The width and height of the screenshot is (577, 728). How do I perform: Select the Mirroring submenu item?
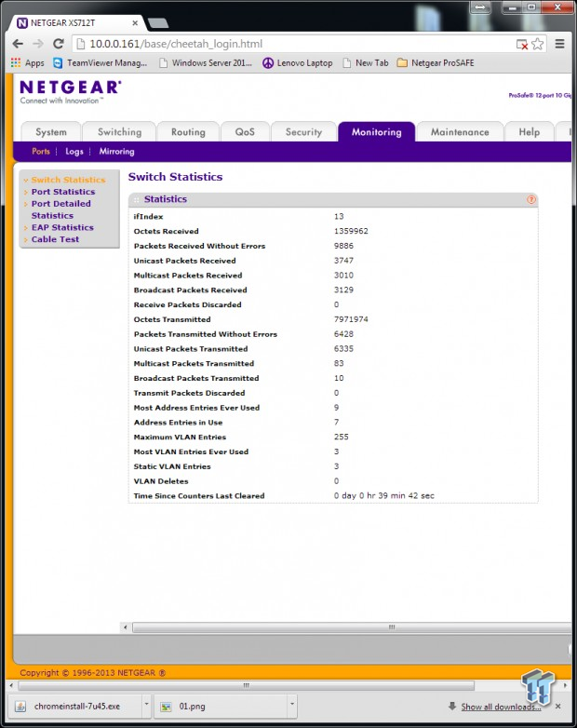116,152
